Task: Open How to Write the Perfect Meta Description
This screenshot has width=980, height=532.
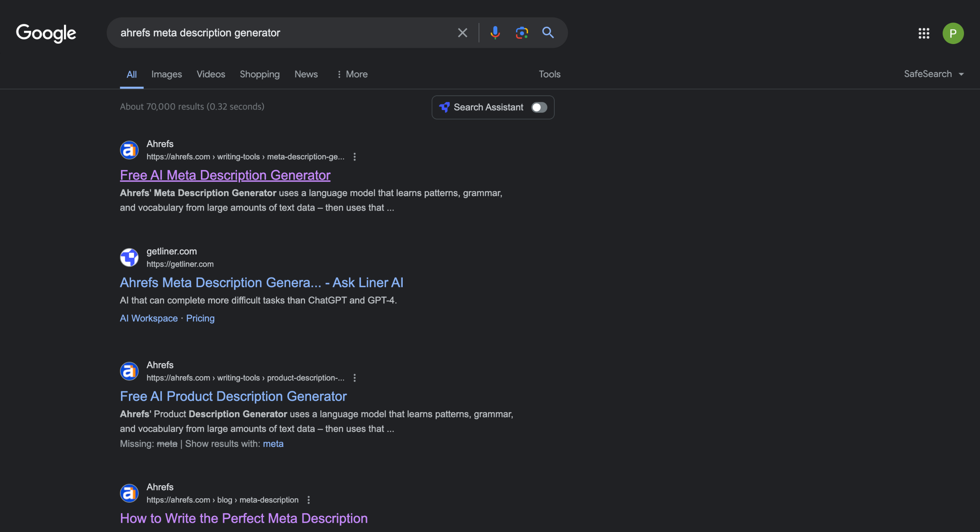Action: tap(243, 518)
